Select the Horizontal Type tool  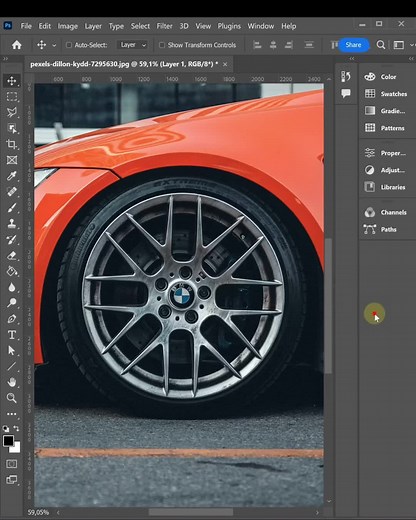(12, 335)
